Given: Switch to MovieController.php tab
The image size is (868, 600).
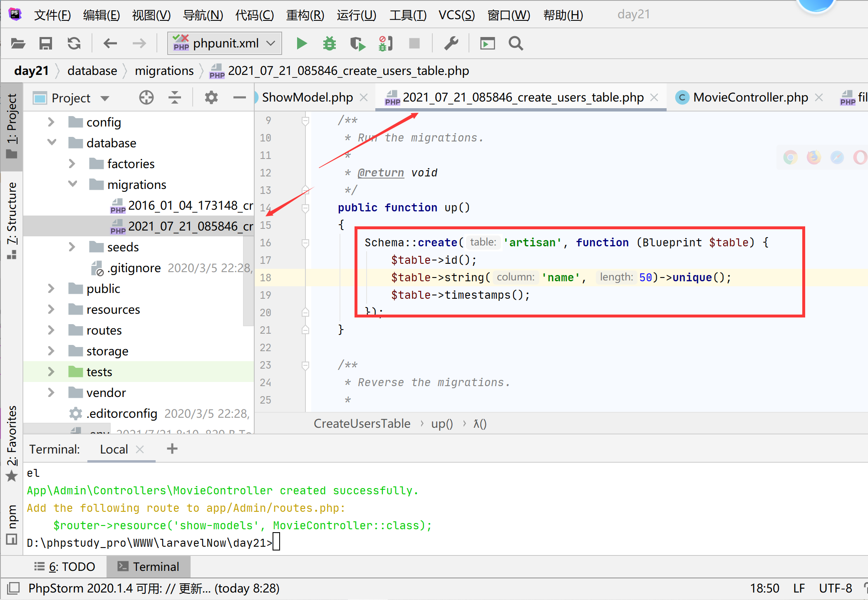Looking at the screenshot, I should pos(750,97).
